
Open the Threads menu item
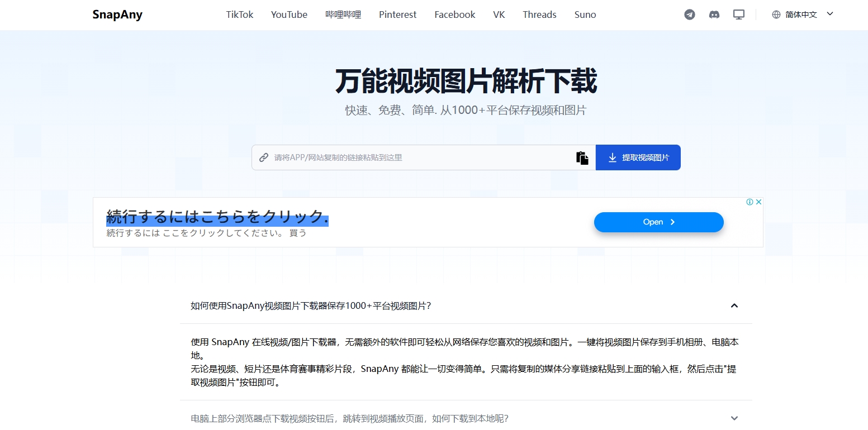(x=539, y=15)
